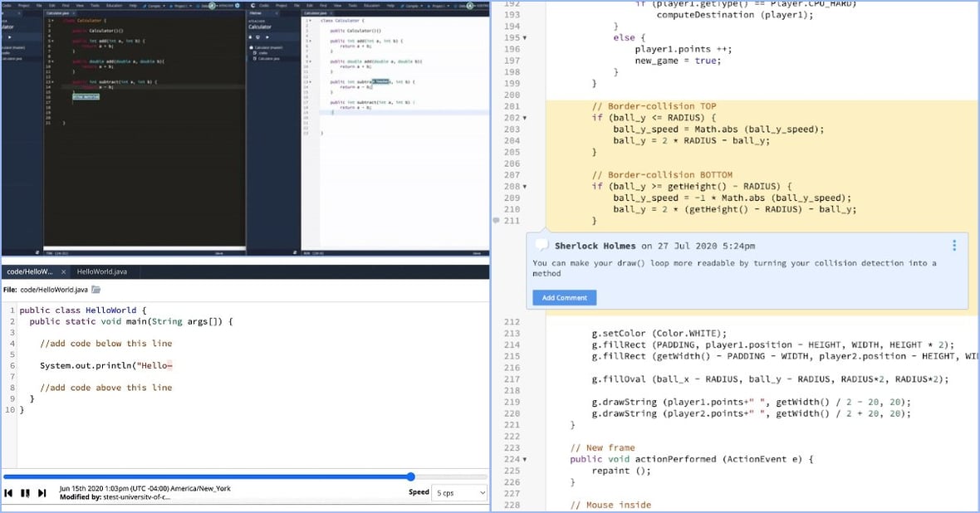Image resolution: width=980 pixels, height=513 pixels.
Task: Fold the Border-collision BOTTOM block, line 208
Action: [x=524, y=187]
